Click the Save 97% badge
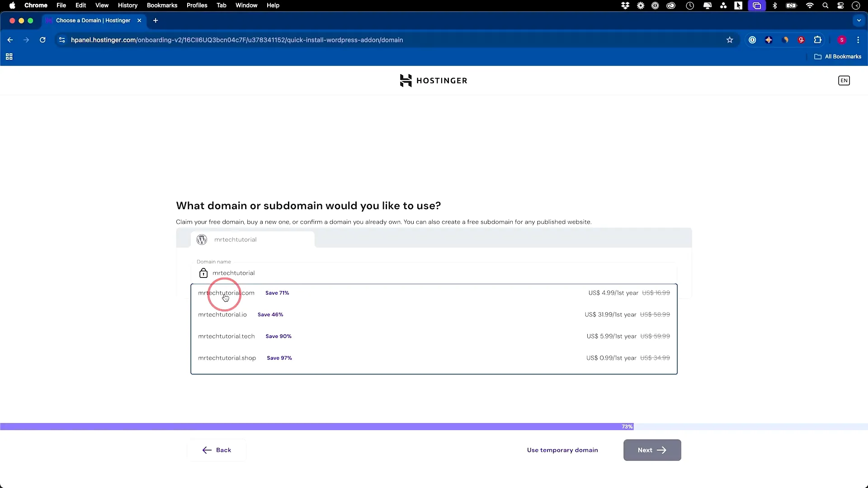The width and height of the screenshot is (868, 488). point(279,358)
